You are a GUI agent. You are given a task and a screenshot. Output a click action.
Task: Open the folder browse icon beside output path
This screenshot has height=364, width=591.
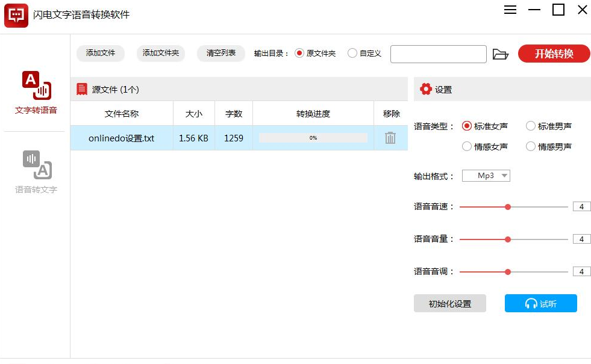coord(501,54)
